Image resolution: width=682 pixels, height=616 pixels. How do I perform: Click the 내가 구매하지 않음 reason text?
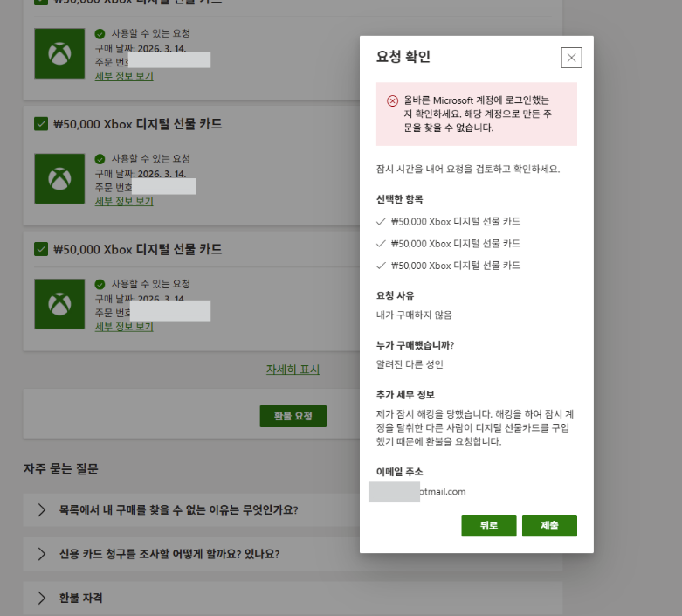(x=414, y=315)
